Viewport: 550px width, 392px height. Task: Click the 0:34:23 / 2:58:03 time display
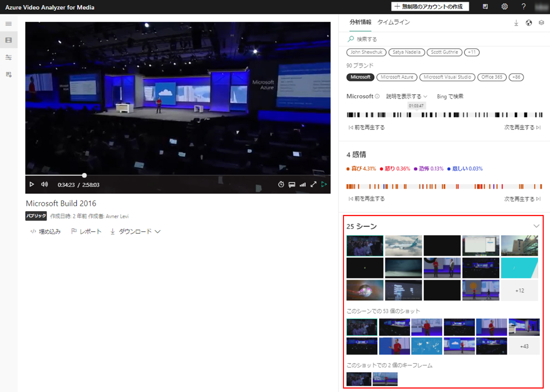pos(78,185)
